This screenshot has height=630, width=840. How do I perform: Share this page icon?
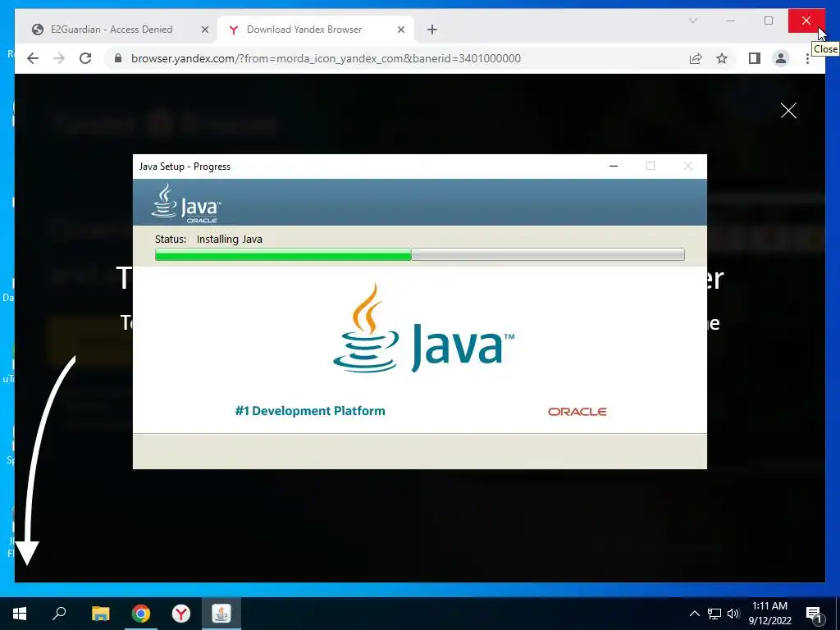pyautogui.click(x=696, y=58)
